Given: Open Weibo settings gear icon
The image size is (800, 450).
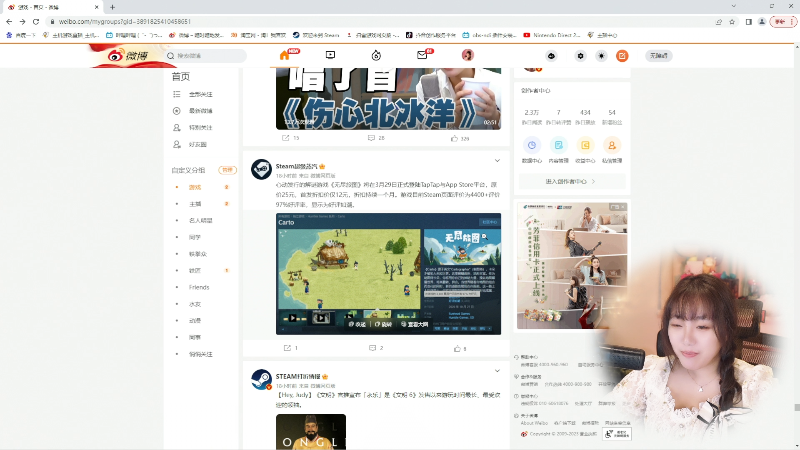Looking at the screenshot, I should (x=580, y=56).
